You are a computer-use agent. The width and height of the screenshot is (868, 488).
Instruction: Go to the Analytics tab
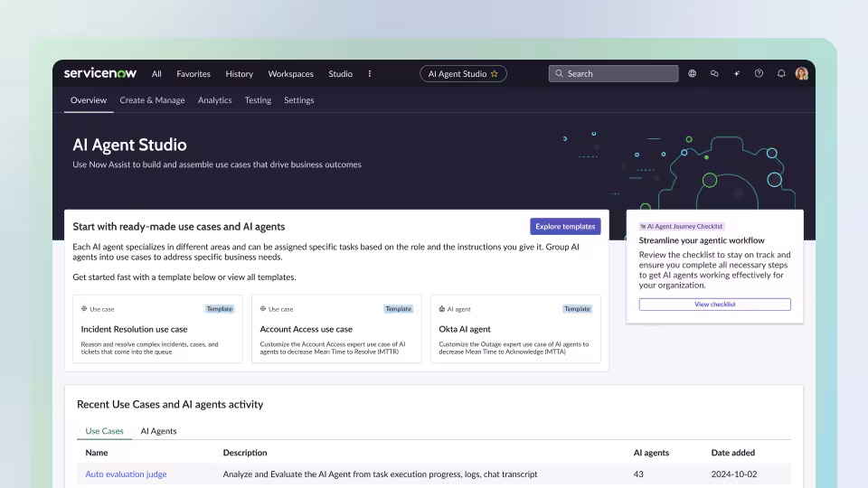pos(214,100)
